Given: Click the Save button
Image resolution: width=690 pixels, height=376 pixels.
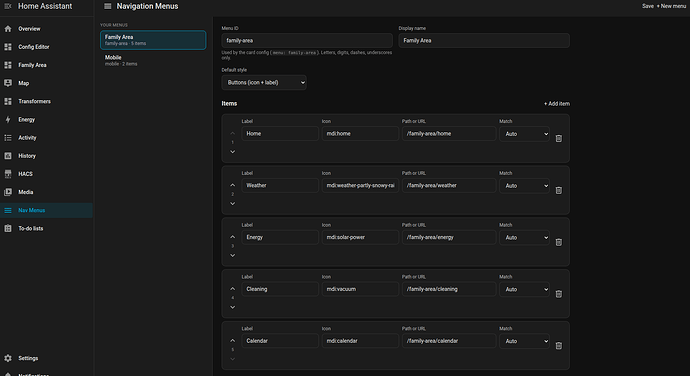Looking at the screenshot, I should point(648,6).
